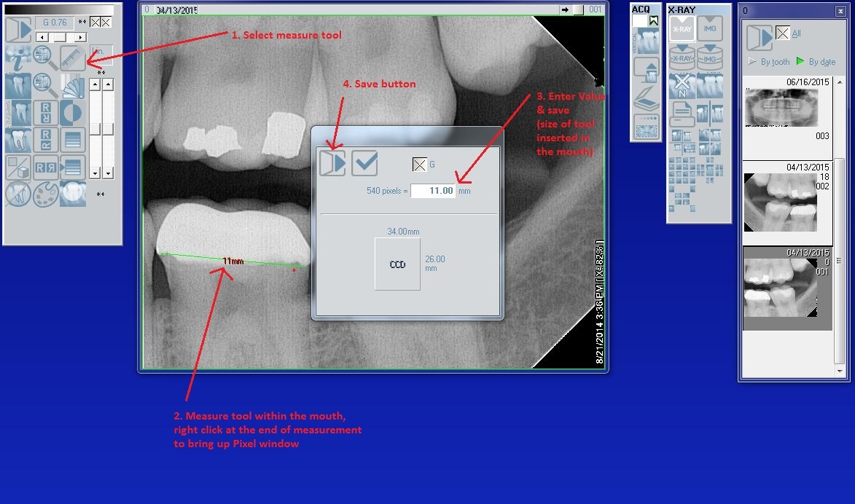Select the ruler measure tool
This screenshot has height=504, width=855.
pyautogui.click(x=72, y=58)
